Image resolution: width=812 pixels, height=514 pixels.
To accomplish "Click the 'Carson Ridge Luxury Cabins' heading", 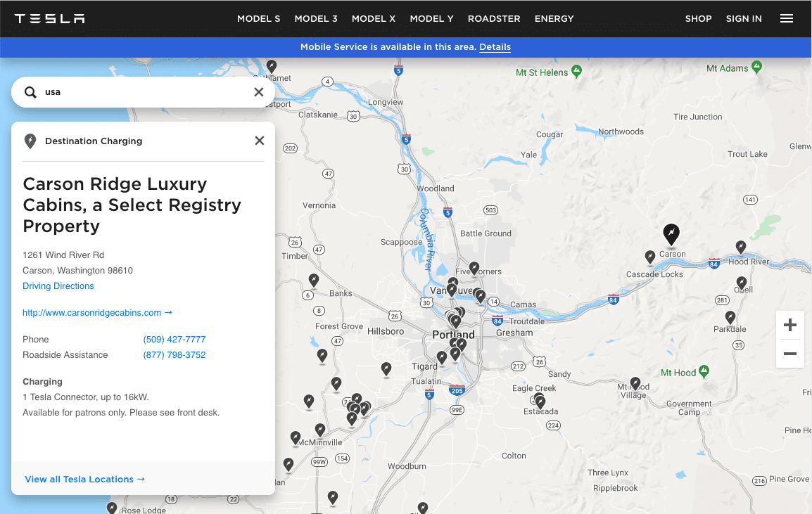I will (132, 205).
